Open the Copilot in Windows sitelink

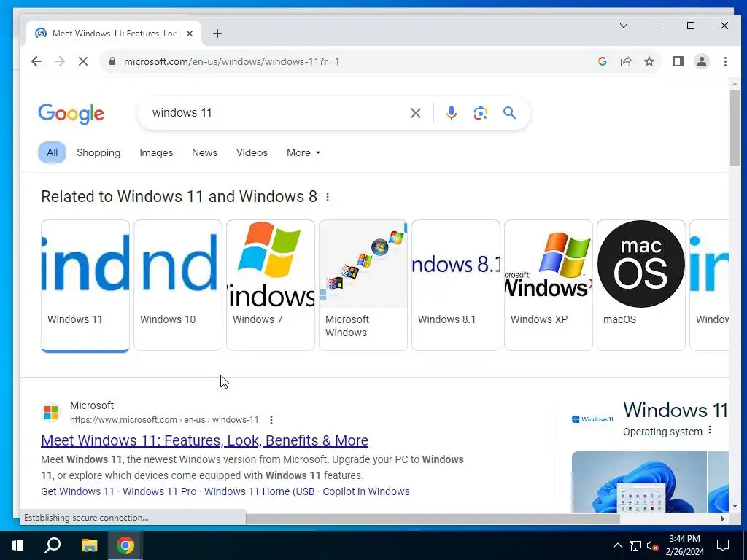(x=366, y=491)
